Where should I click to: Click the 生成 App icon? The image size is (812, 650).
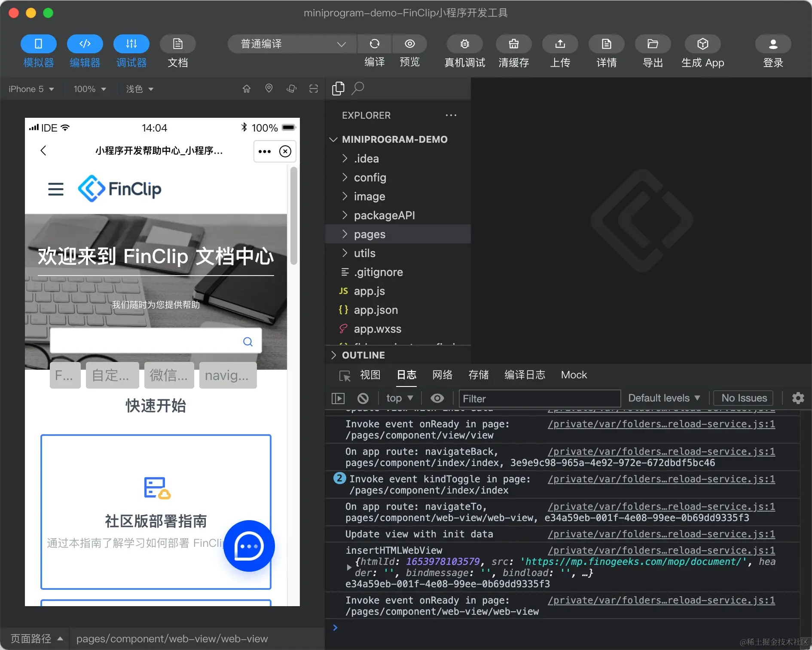tap(703, 44)
